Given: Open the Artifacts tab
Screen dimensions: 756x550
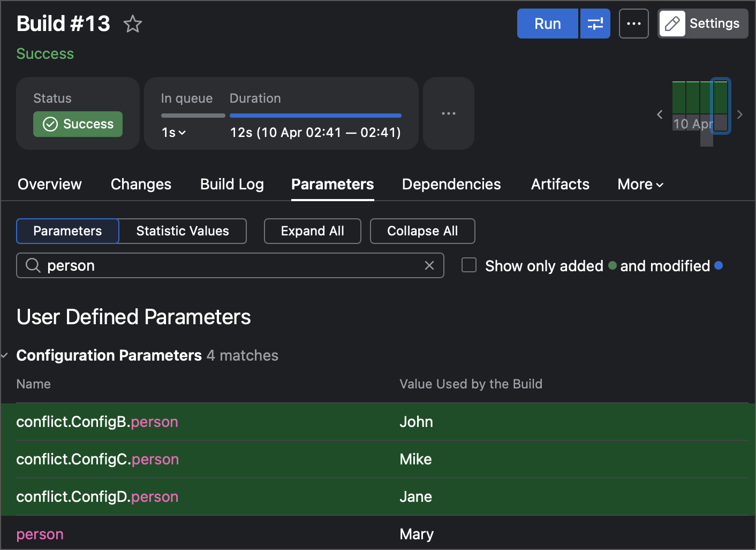Looking at the screenshot, I should [x=560, y=185].
